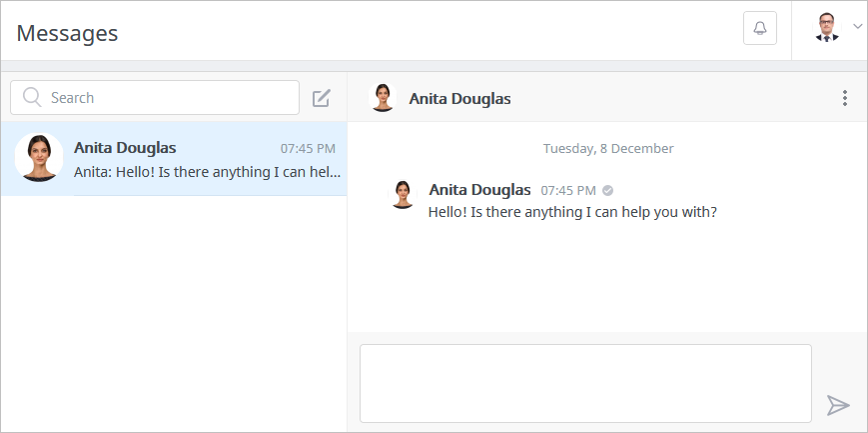Click the 07:45 PM message timestamp
The image size is (868, 433).
(x=568, y=191)
